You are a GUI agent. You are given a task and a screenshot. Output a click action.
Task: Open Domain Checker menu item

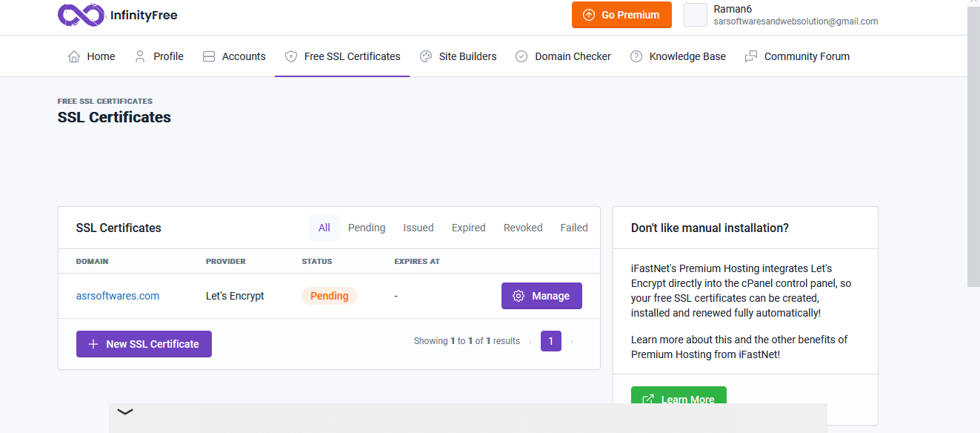[x=564, y=56]
